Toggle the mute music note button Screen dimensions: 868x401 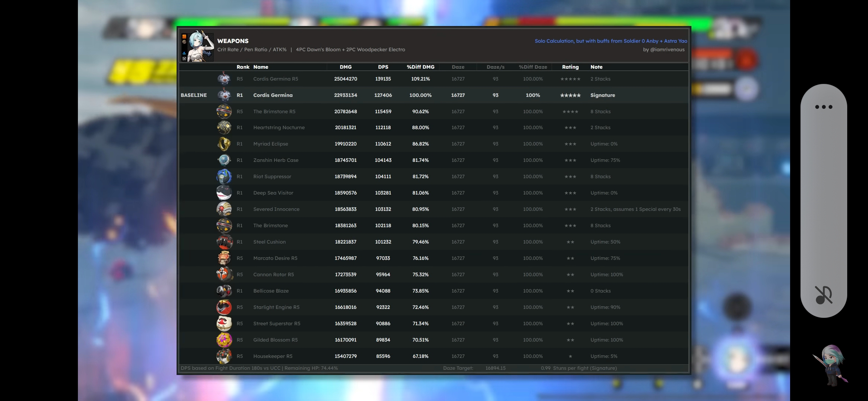[x=823, y=295]
